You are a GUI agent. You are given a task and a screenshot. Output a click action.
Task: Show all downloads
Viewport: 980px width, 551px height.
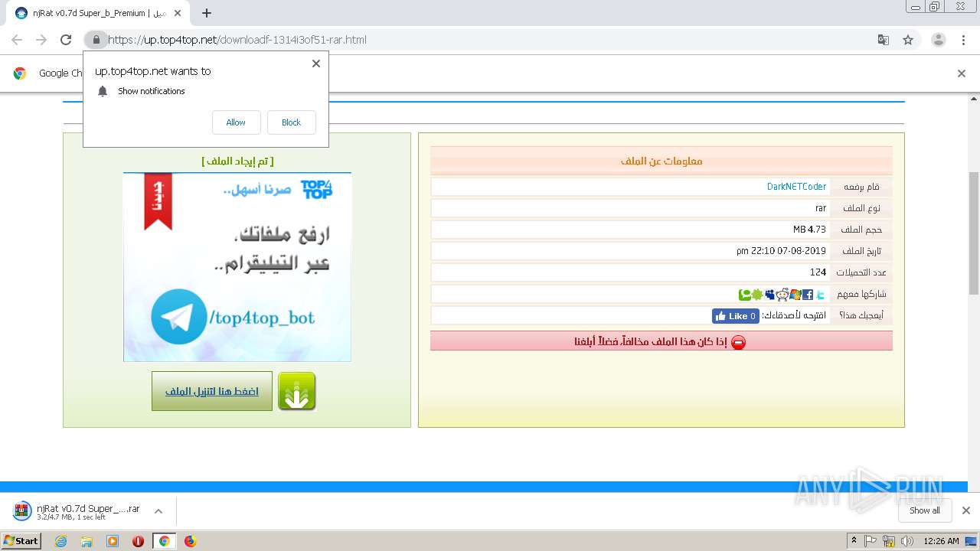[925, 510]
